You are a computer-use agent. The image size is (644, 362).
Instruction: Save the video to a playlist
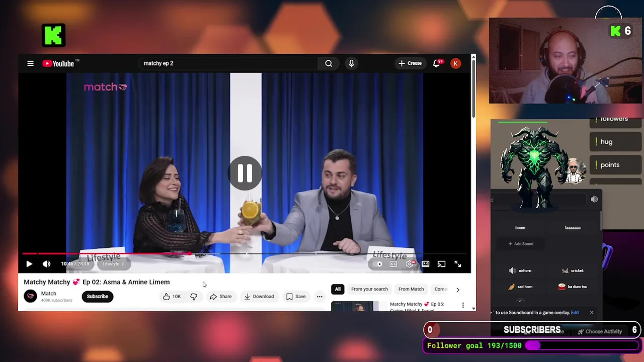296,297
